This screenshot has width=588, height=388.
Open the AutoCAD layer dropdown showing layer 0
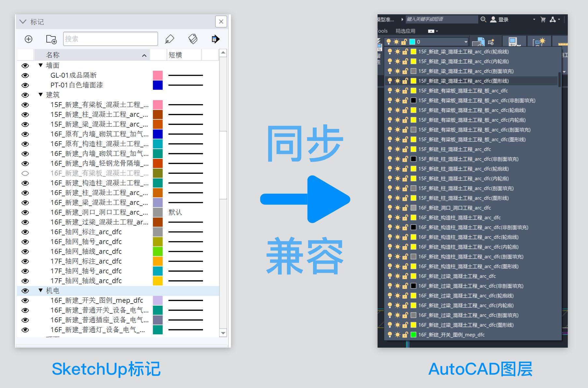coord(465,42)
